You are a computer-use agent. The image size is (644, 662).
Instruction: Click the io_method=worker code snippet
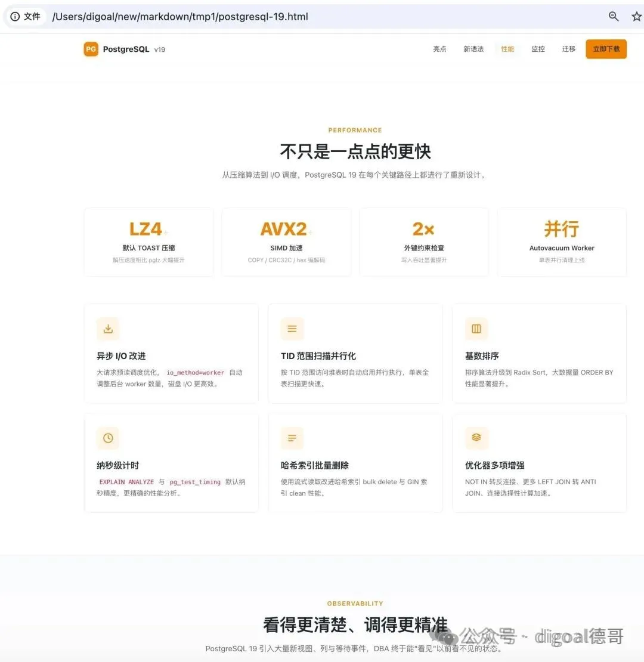pyautogui.click(x=196, y=372)
